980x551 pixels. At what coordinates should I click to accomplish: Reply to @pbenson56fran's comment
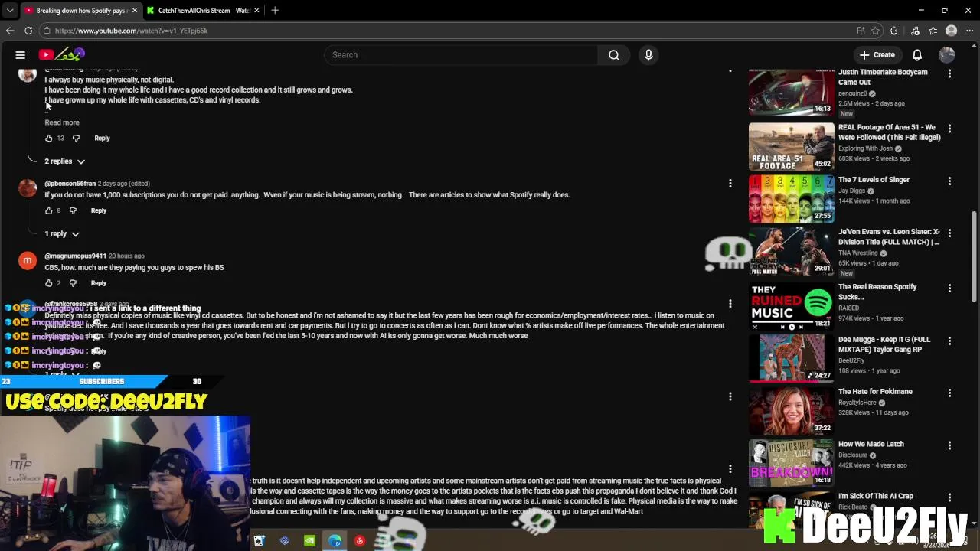(x=99, y=210)
